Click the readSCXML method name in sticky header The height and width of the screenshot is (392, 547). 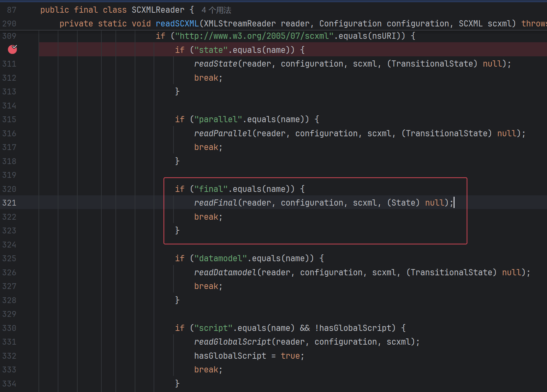[177, 24]
